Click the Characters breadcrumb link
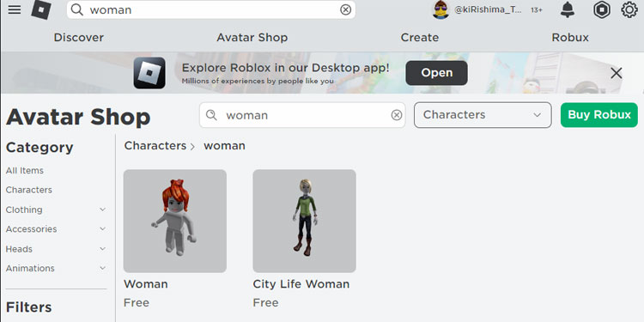Image resolution: width=644 pixels, height=322 pixels. 155,146
